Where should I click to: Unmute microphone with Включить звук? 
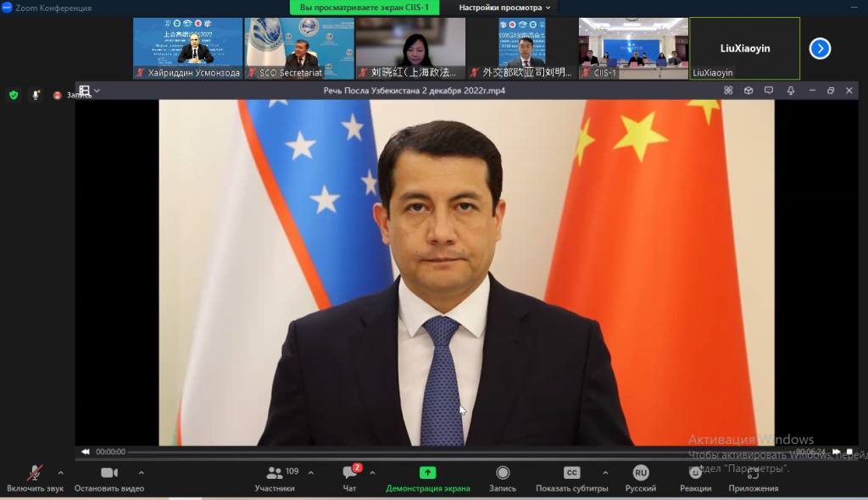[35, 479]
